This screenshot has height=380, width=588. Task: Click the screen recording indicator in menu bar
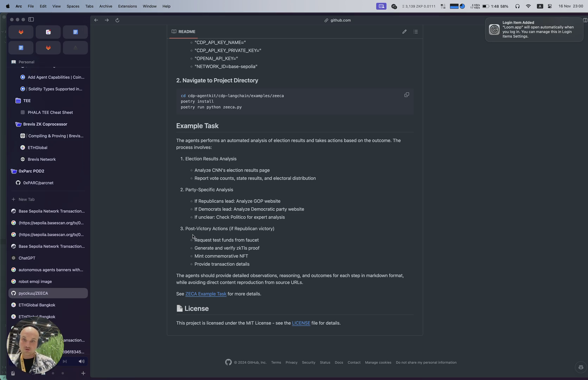[381, 6]
